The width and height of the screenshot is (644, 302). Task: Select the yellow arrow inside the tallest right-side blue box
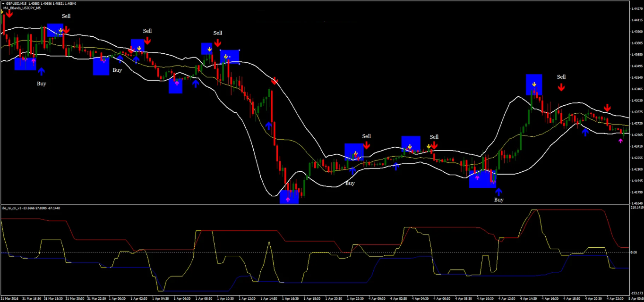tap(534, 84)
